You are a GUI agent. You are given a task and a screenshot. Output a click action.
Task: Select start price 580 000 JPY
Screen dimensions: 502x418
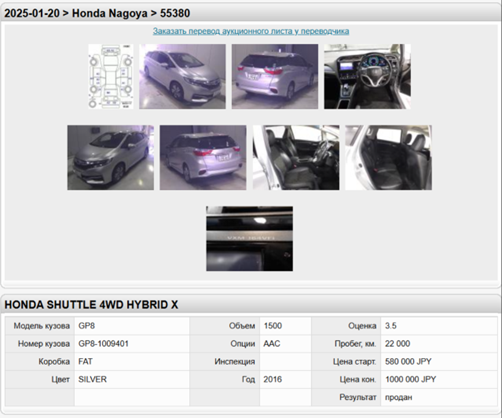click(x=408, y=362)
